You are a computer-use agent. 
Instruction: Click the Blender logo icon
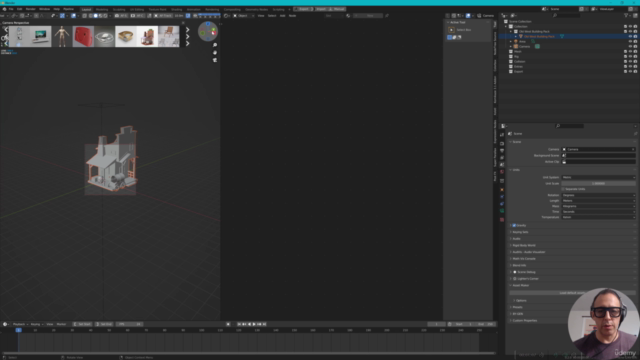pos(4,9)
